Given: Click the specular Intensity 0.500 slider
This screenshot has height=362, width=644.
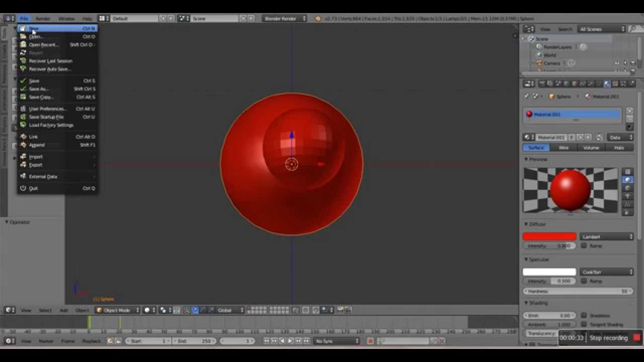Looking at the screenshot, I should [549, 281].
